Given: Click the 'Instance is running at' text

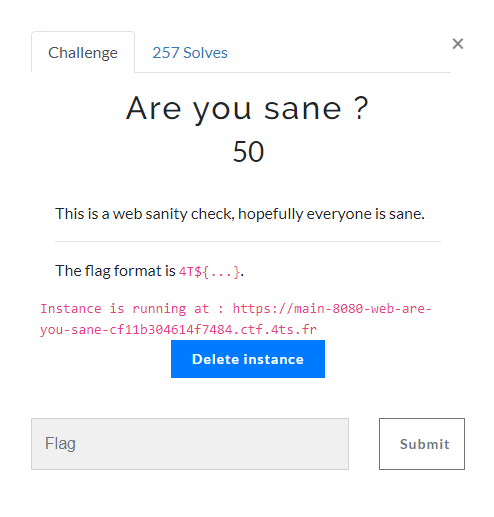Looking at the screenshot, I should [x=124, y=309].
